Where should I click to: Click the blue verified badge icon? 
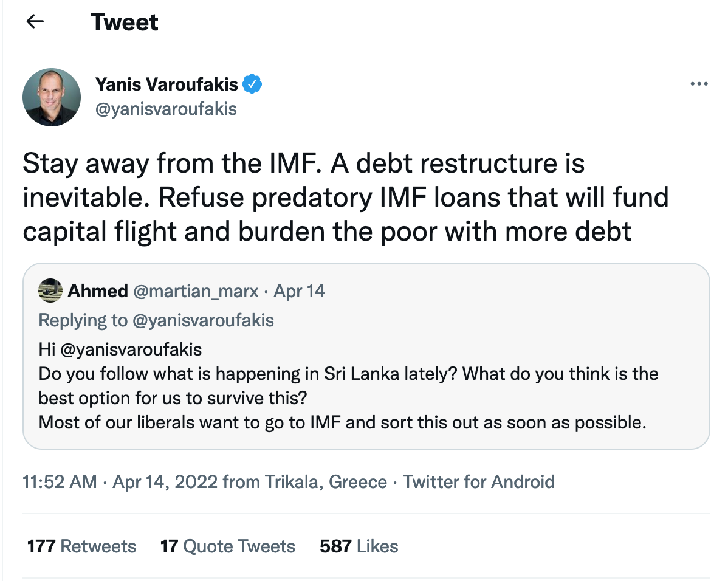point(252,84)
